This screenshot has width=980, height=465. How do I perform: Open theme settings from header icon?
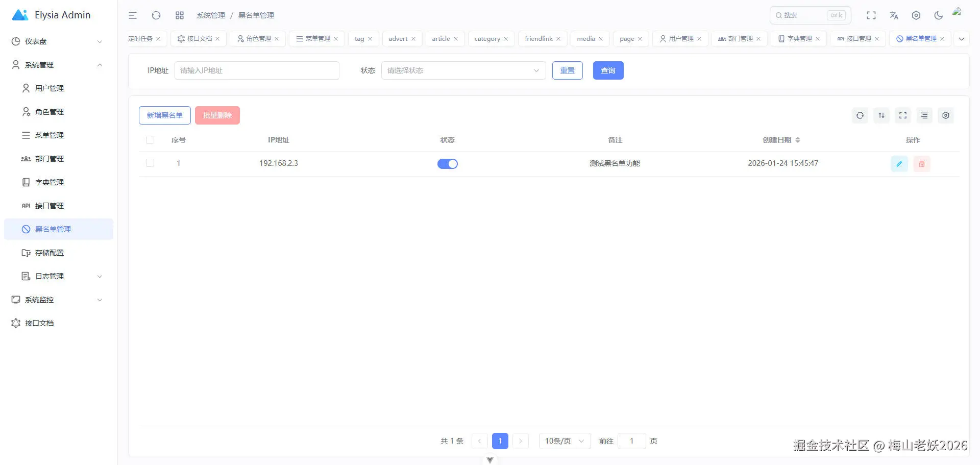click(x=916, y=15)
